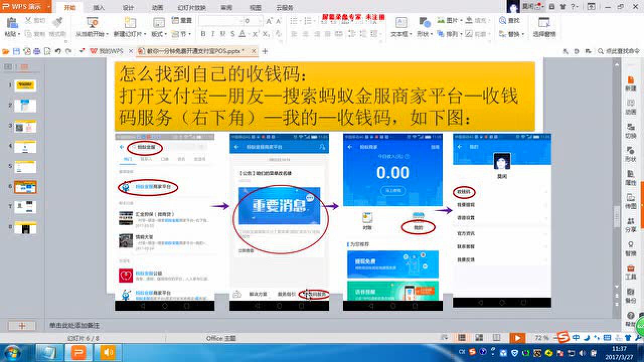Open the Share (分享) sidebar icon
644x362 pixels.
(630, 225)
